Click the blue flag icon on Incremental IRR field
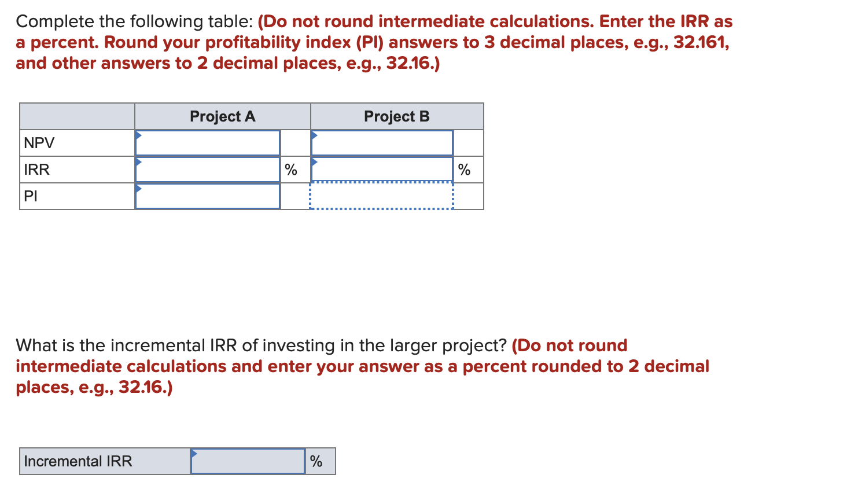Image resolution: width=847 pixels, height=504 pixels. 195,453
